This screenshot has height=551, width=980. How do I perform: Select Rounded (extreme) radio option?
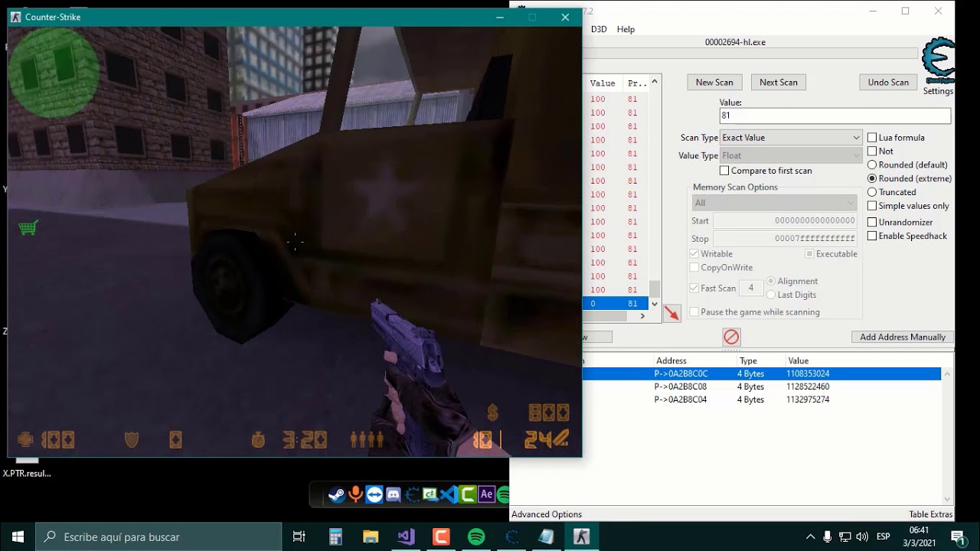click(x=872, y=178)
